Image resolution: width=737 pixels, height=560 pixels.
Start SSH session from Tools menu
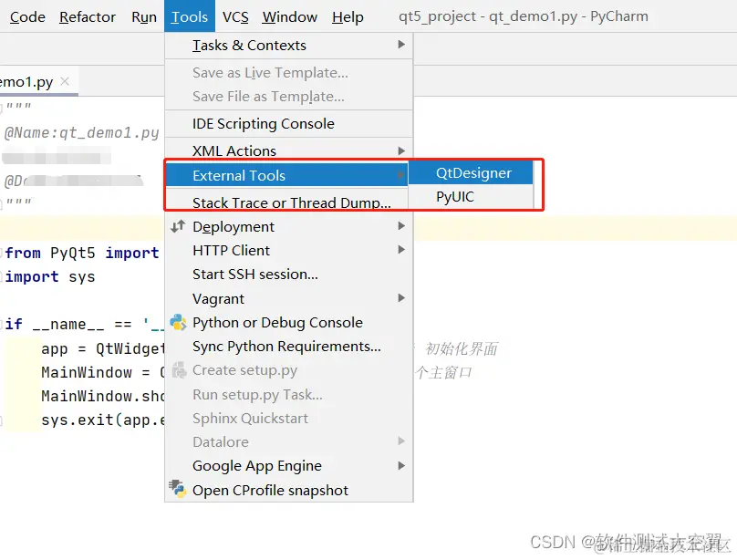click(x=288, y=274)
